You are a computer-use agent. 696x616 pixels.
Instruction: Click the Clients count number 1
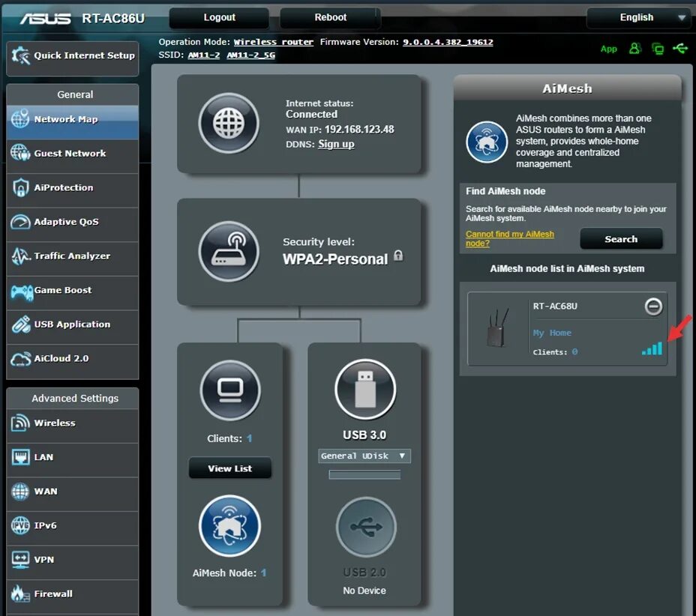250,438
